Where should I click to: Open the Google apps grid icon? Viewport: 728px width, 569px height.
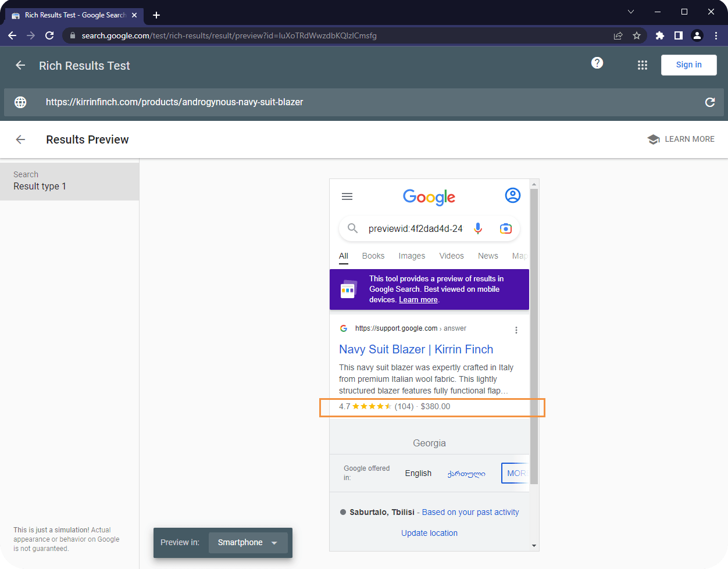643,65
